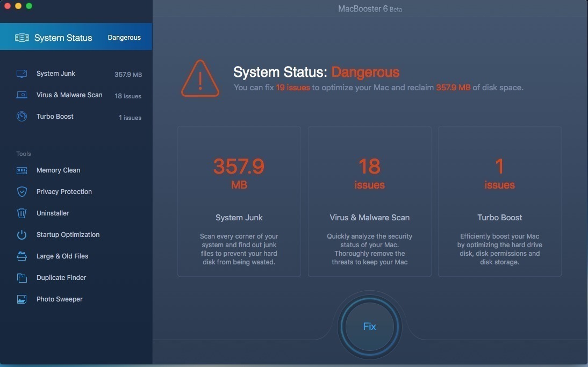Click the 18 issues Virus & Malware card
Viewport: 588px width, 367px height.
pyautogui.click(x=369, y=202)
